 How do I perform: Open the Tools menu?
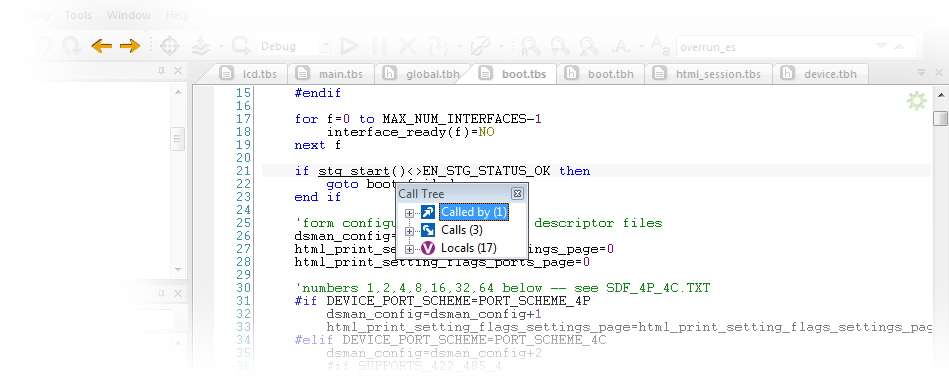click(79, 15)
